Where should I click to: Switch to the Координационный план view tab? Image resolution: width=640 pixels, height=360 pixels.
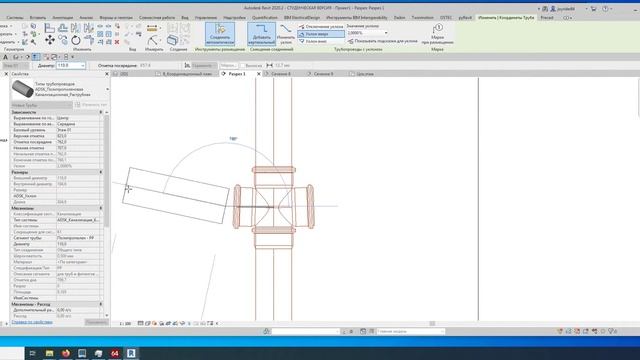click(187, 74)
